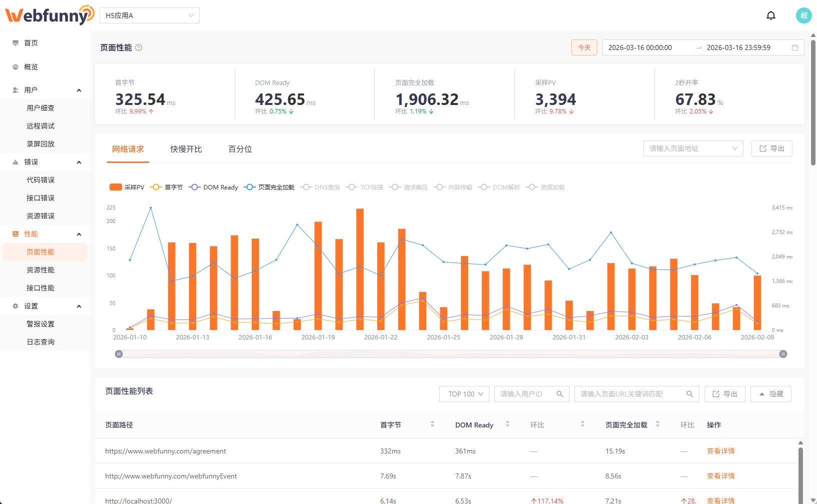Open 查看详情 for the agreement page

pyautogui.click(x=720, y=450)
